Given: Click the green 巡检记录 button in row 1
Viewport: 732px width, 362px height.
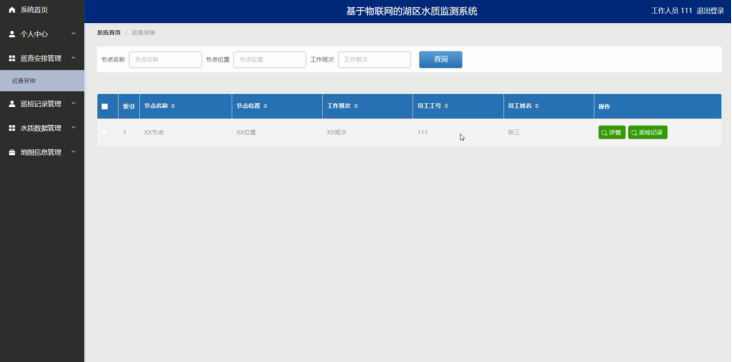Looking at the screenshot, I should [648, 133].
